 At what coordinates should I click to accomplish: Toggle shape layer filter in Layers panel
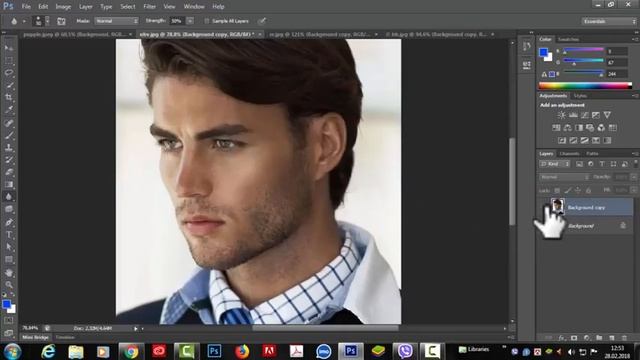(613, 164)
